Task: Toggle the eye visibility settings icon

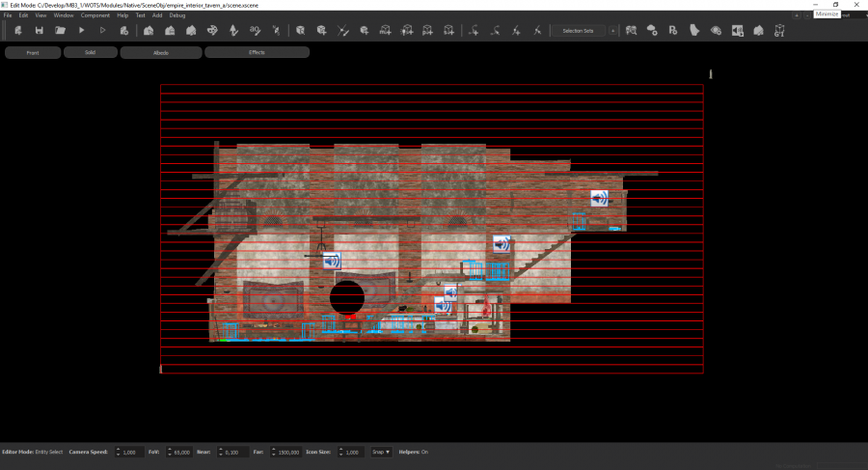Action: click(x=716, y=31)
